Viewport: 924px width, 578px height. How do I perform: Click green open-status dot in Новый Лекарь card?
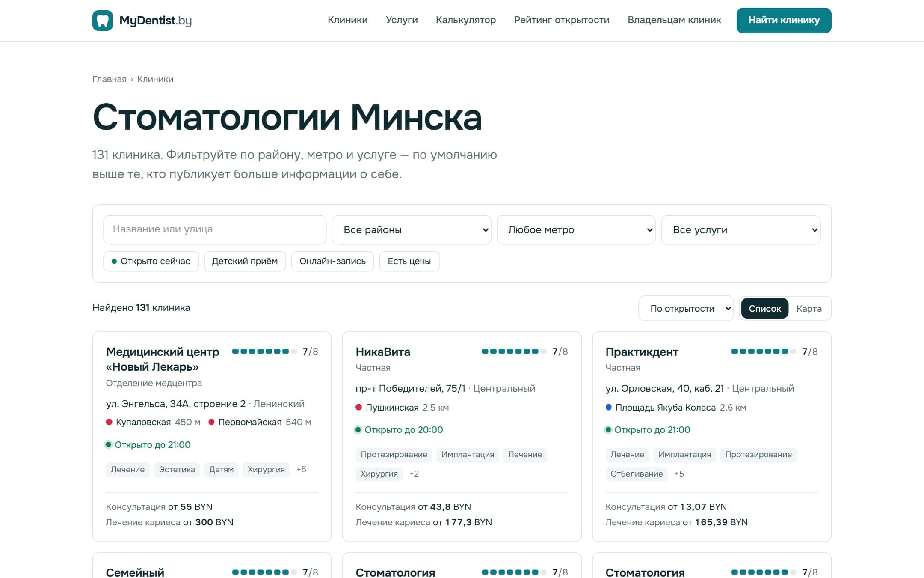click(109, 444)
